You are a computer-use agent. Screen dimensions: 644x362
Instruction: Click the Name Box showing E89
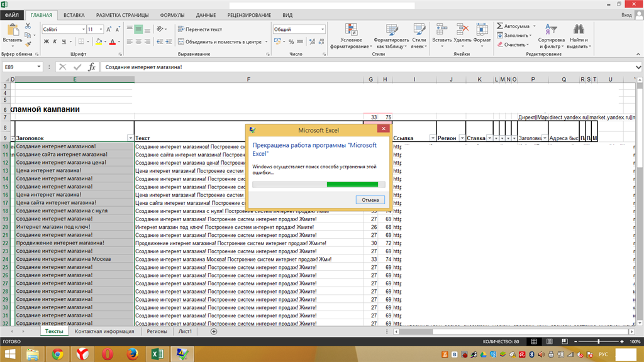[x=22, y=67]
